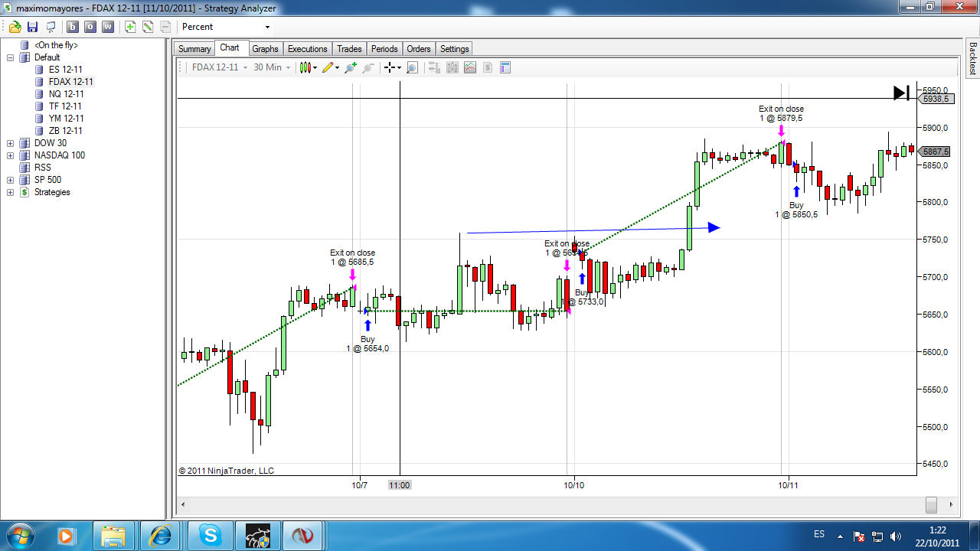This screenshot has width=980, height=551.
Task: Collapse the Default instrument list
Action: click(x=11, y=57)
